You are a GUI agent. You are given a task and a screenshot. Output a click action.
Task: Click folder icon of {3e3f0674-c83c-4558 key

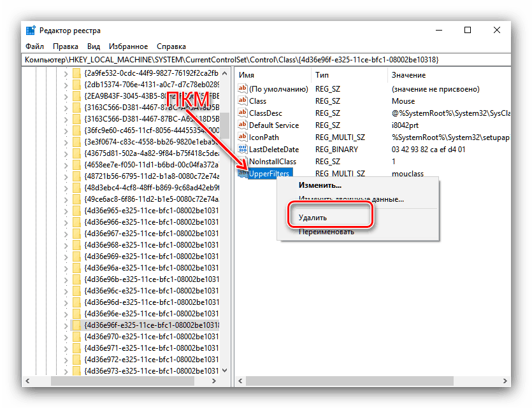(x=77, y=142)
